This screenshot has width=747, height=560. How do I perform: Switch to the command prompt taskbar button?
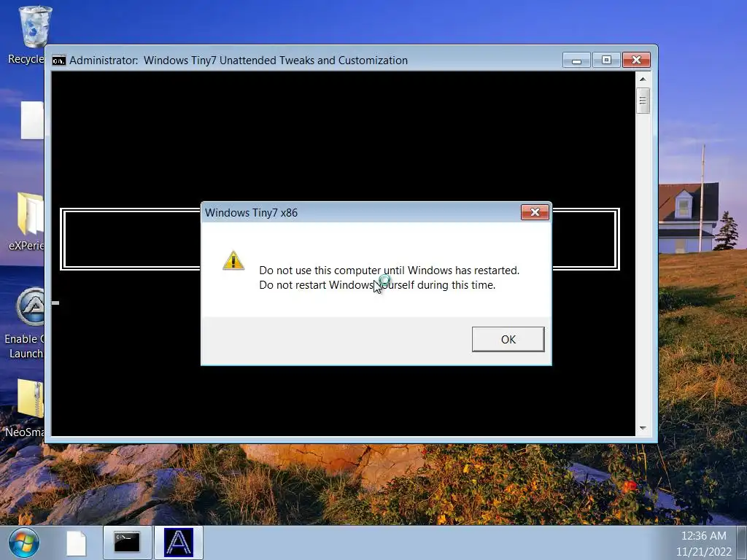(127, 542)
